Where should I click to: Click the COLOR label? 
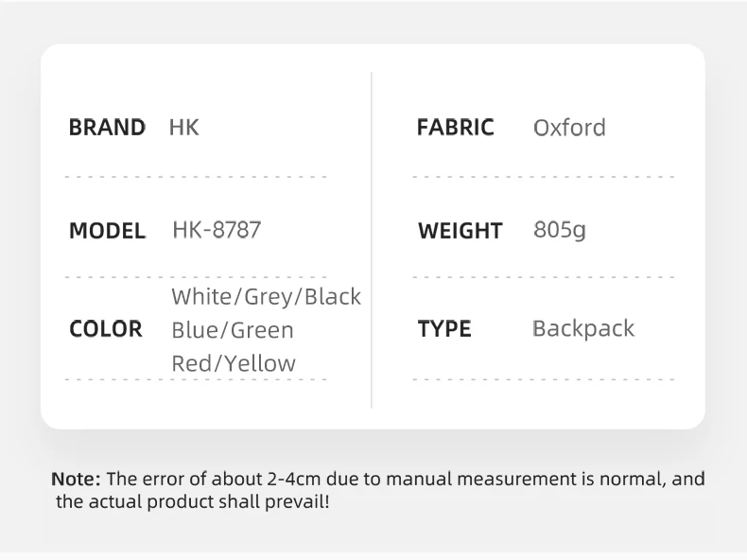pyautogui.click(x=105, y=329)
